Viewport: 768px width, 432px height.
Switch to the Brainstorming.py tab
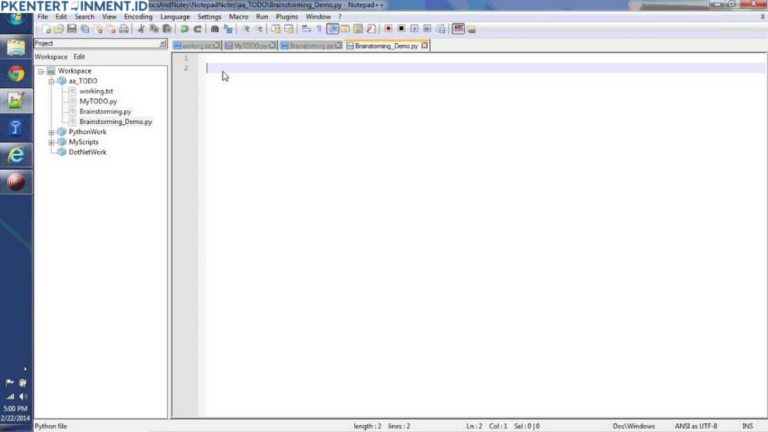311,46
